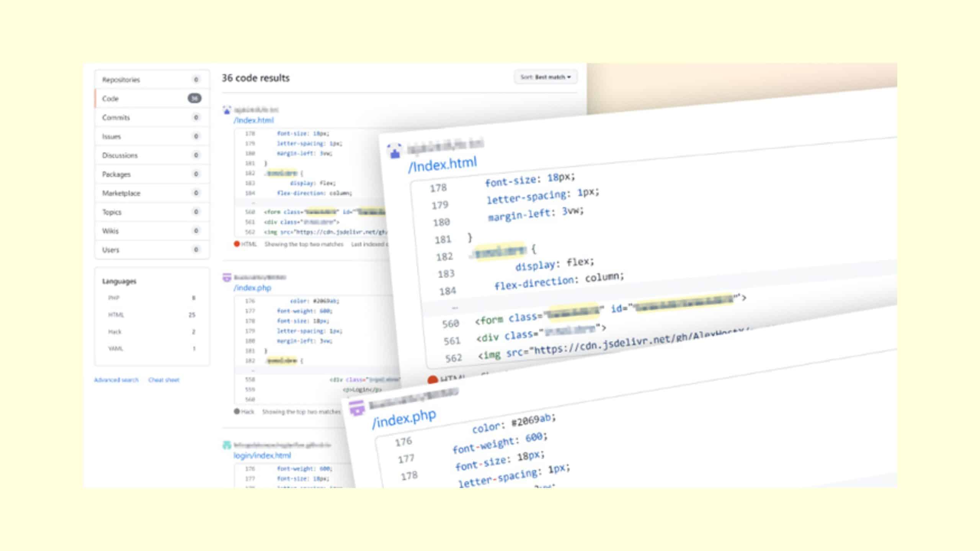
Task: Click the gray Hack language dot
Action: coord(237,411)
